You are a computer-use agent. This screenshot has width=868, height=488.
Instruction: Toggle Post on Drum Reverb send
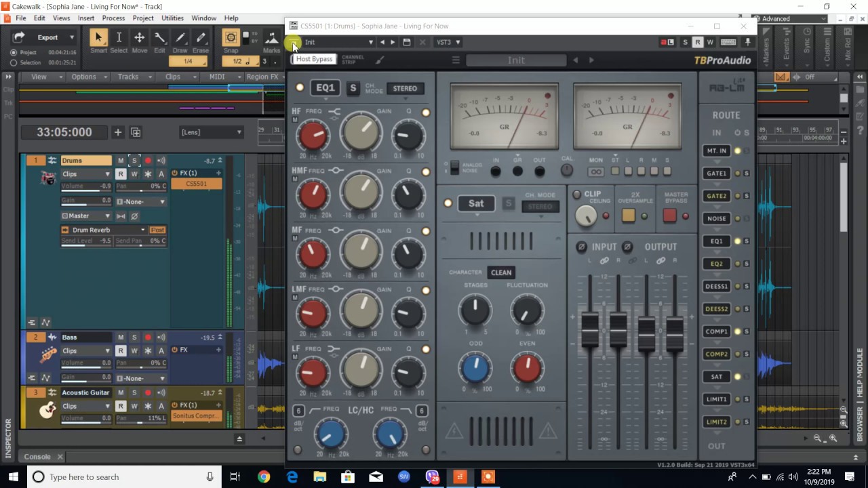[157, 230]
